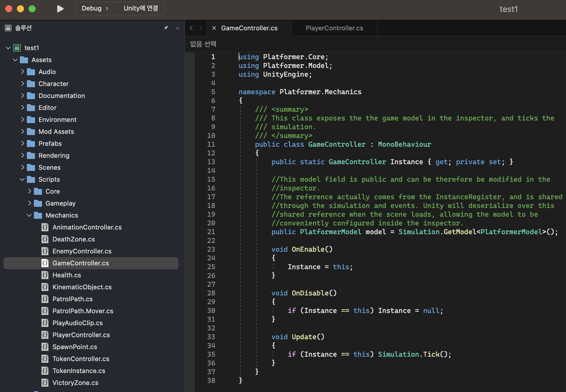Select the GameController.cs editor tab
This screenshot has height=392, width=566.
(x=249, y=28)
